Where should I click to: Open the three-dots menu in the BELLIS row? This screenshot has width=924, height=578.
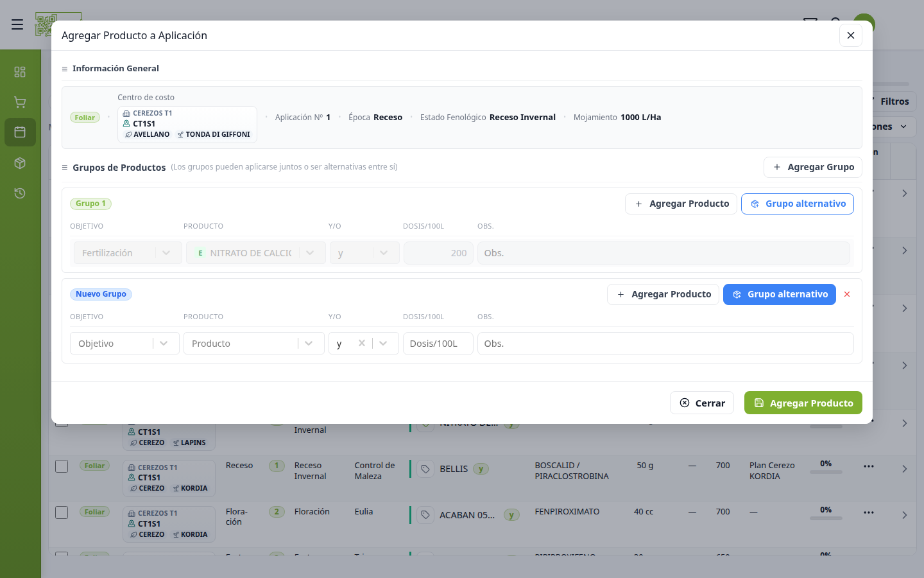click(869, 466)
